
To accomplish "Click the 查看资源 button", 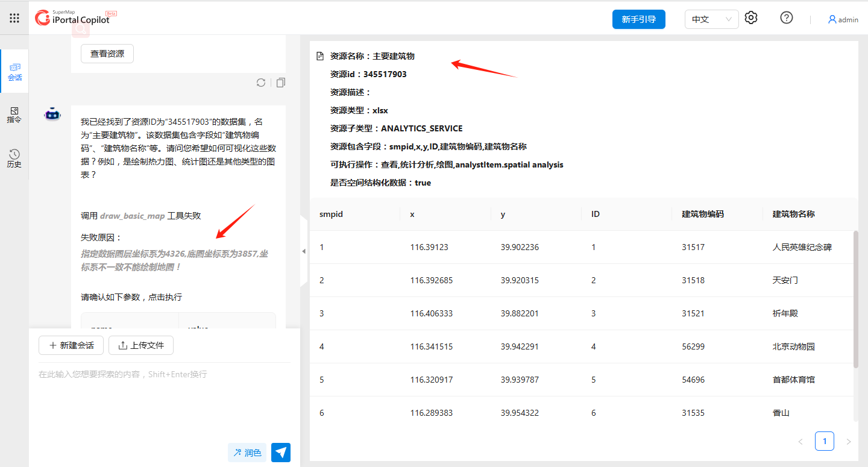I will coord(107,54).
